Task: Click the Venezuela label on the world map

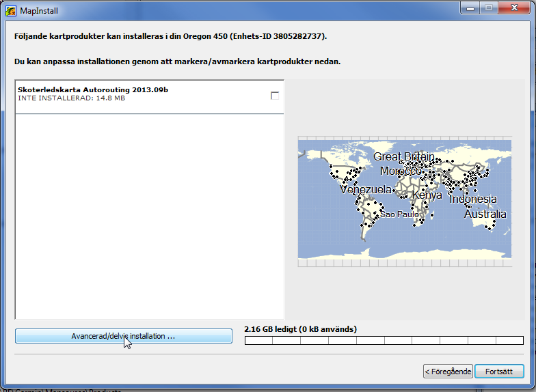Action: click(x=366, y=189)
